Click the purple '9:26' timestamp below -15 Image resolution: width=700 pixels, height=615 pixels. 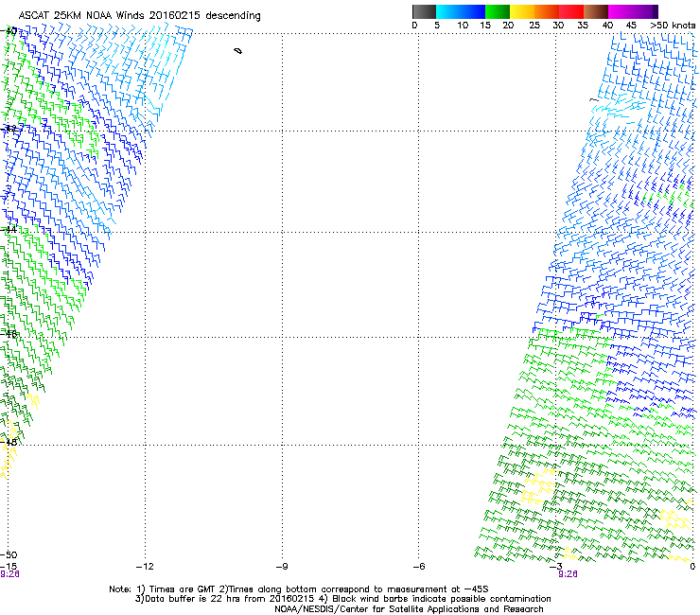pyautogui.click(x=9, y=574)
